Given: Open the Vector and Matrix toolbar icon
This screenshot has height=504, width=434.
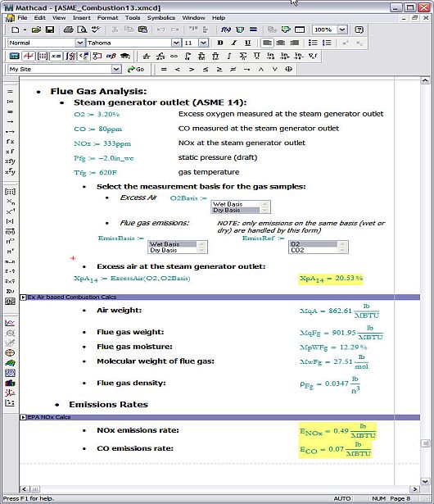Looking at the screenshot, I should click(x=42, y=56).
